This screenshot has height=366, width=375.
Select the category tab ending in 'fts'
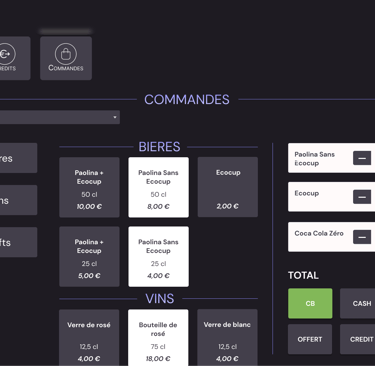(x=18, y=242)
